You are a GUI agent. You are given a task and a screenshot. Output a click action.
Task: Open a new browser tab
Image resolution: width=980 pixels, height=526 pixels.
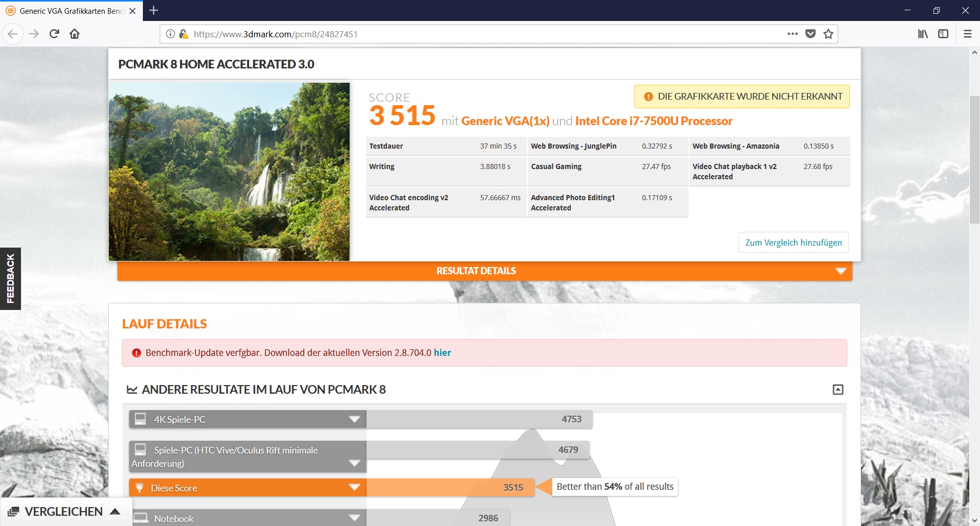(x=154, y=10)
